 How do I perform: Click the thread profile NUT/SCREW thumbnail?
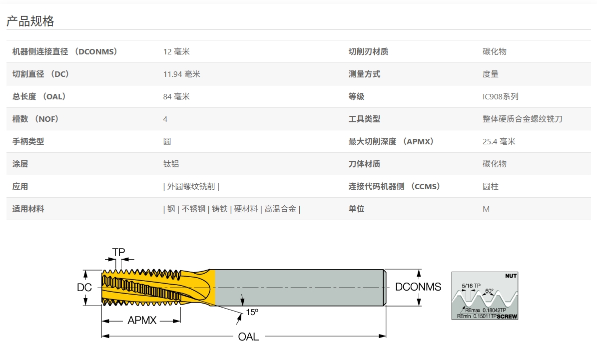[x=484, y=296]
